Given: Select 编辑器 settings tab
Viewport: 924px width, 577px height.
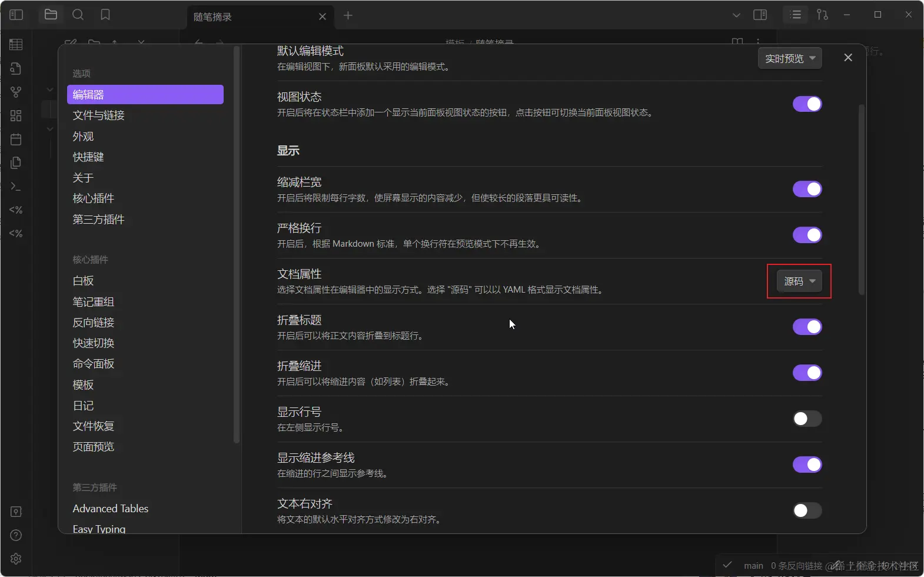Looking at the screenshot, I should pos(145,95).
